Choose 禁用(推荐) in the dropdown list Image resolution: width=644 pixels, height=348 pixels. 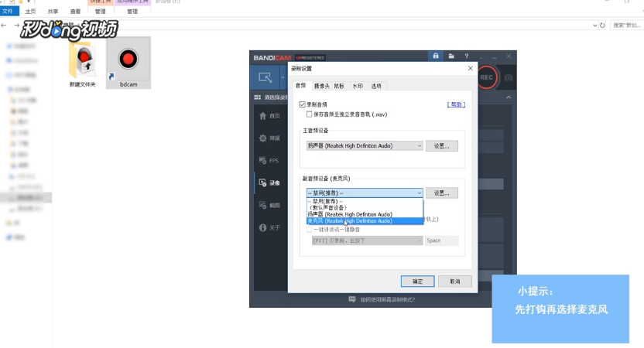point(365,201)
